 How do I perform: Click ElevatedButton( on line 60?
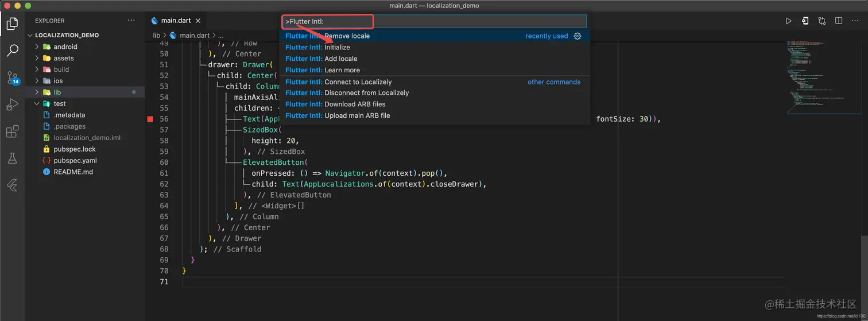click(276, 162)
